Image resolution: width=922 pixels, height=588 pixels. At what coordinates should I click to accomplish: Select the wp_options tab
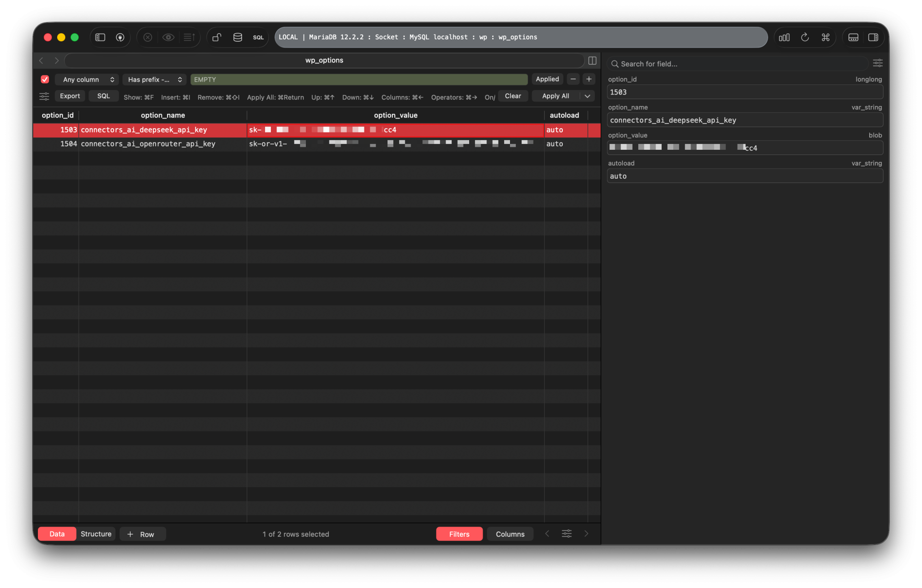point(324,60)
